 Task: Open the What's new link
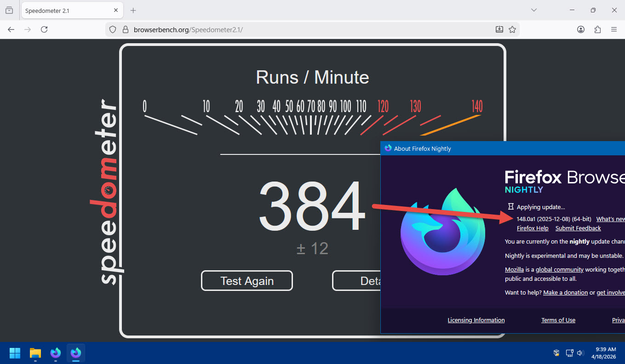(610, 219)
